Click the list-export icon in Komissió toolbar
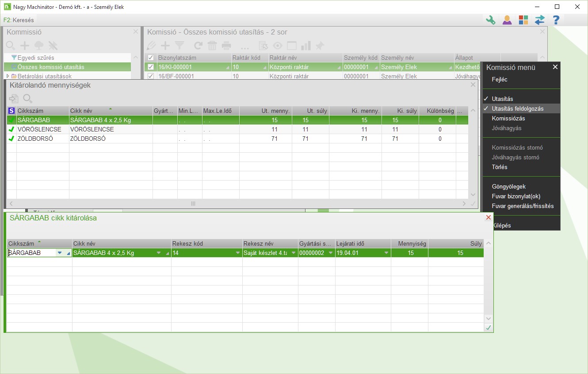The image size is (588, 374). 263,46
